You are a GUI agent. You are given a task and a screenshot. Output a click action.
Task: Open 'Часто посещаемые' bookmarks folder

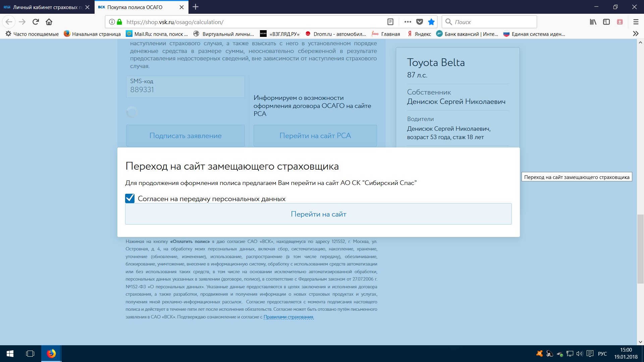pos(32,34)
